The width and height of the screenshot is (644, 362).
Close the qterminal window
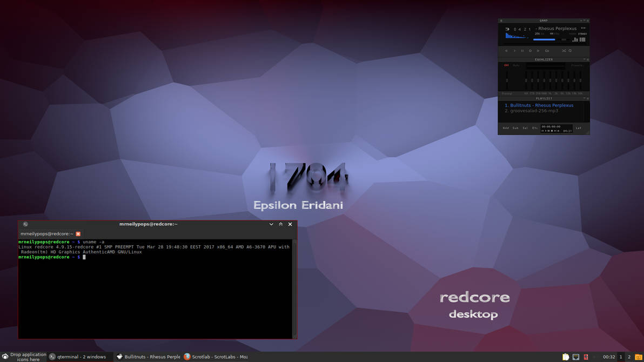coord(290,224)
